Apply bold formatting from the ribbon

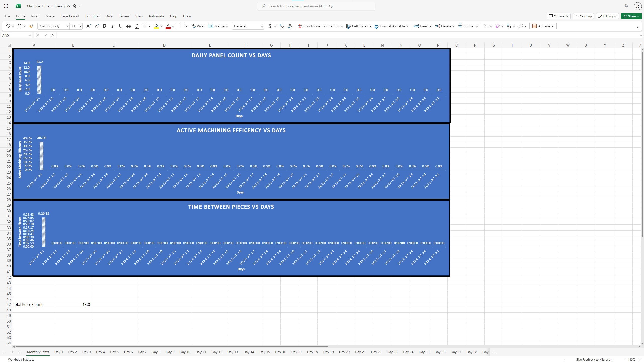105,26
